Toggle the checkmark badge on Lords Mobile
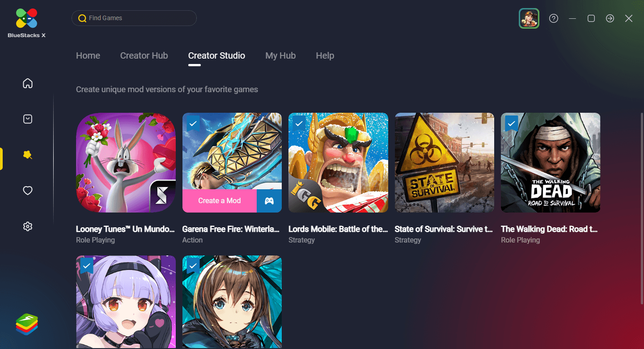 point(299,123)
